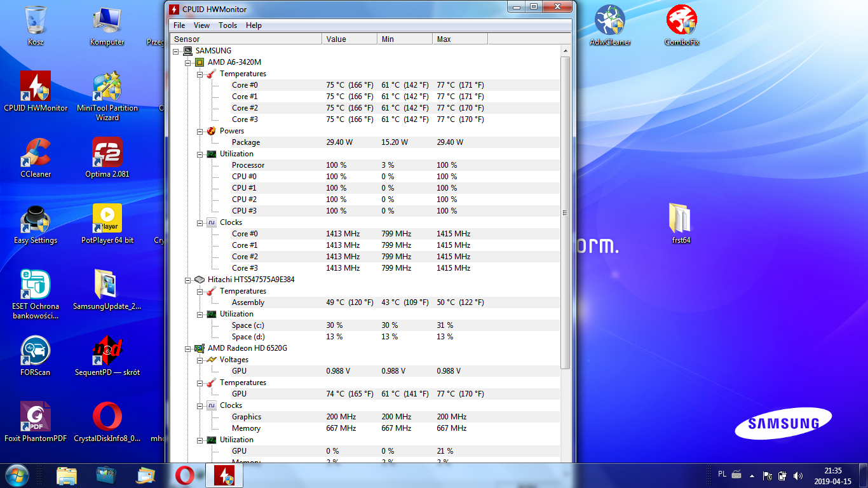Click the Min column header
This screenshot has height=488, width=868.
(x=405, y=39)
